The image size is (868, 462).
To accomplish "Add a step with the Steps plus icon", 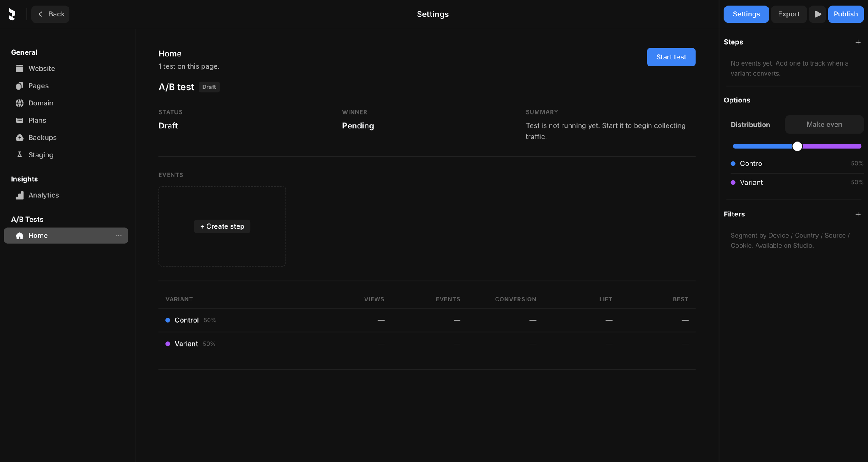I will [x=858, y=42].
